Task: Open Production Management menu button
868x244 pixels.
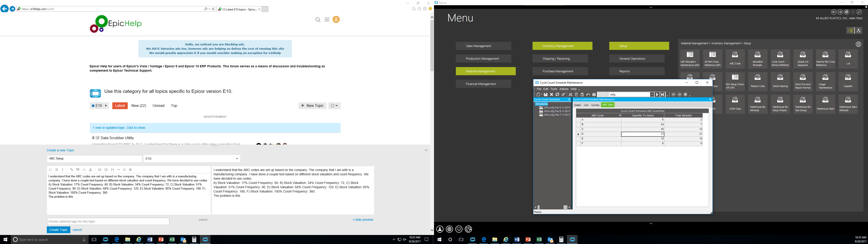Action: [483, 59]
